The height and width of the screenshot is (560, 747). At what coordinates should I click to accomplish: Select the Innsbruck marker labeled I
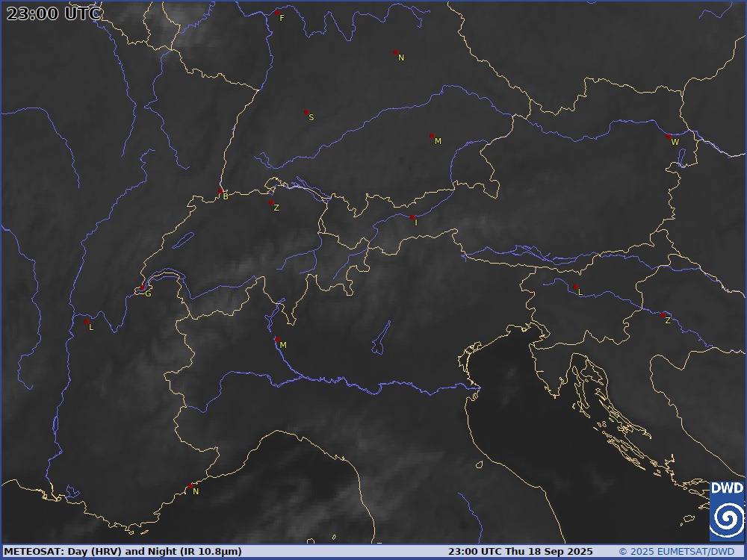[x=412, y=217]
